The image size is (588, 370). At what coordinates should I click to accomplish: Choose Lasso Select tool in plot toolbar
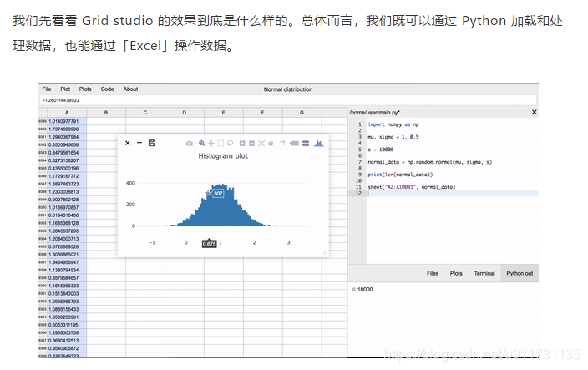(230, 143)
